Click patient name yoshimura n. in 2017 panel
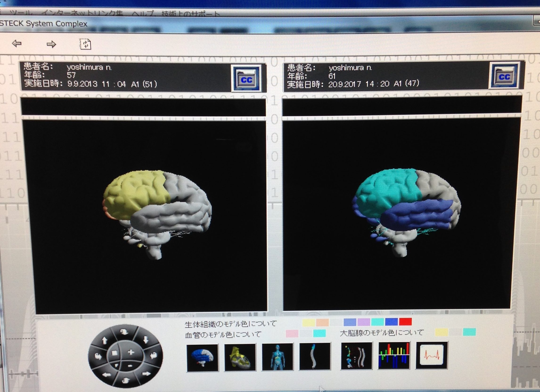 (350, 68)
